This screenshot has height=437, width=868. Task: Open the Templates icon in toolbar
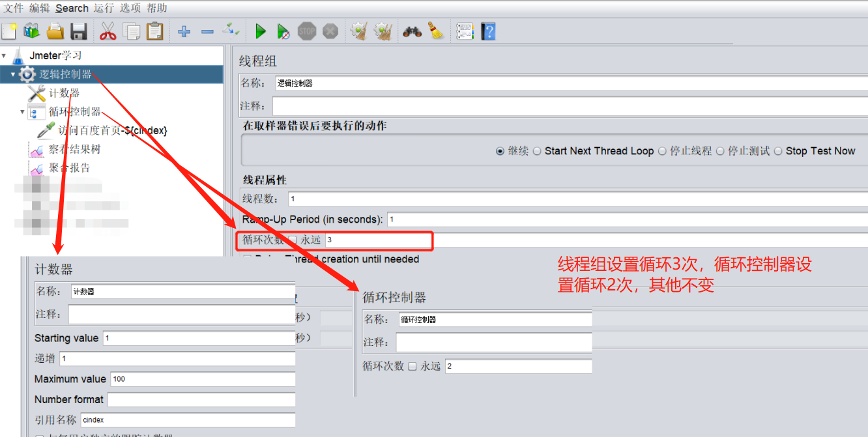(x=31, y=31)
